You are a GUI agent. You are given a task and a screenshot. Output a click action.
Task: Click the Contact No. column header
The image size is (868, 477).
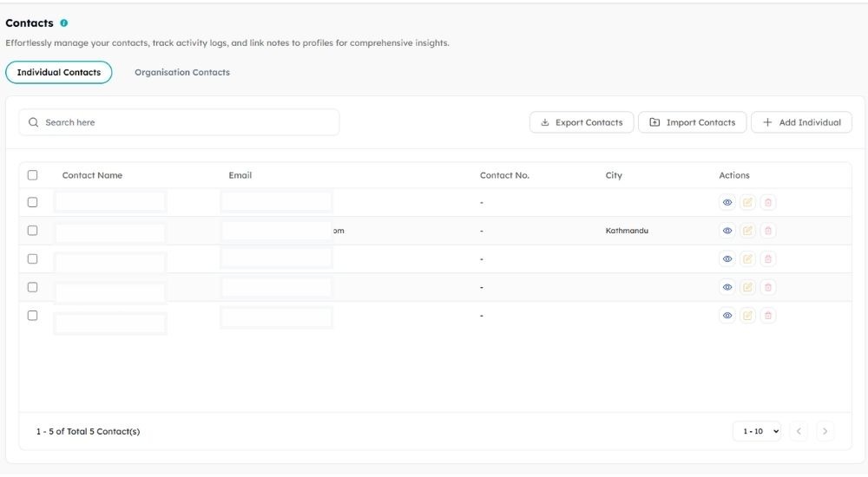pyautogui.click(x=504, y=175)
